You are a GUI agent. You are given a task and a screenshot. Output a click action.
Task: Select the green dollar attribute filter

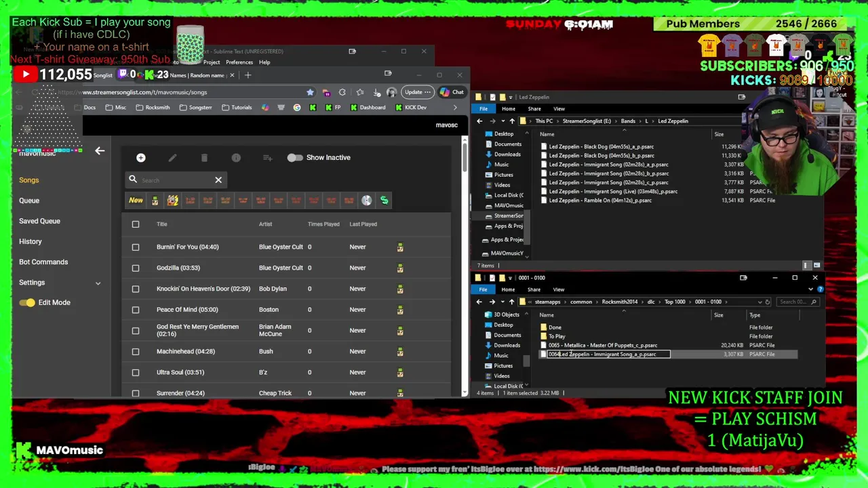[x=384, y=201]
